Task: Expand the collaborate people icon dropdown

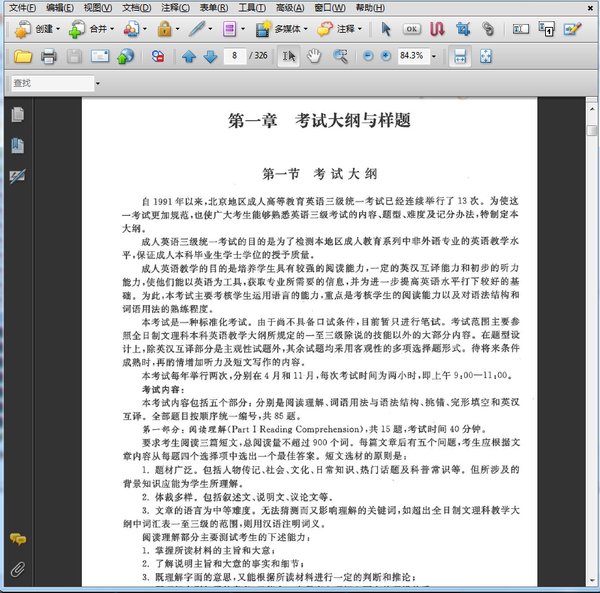Action: click(145, 29)
